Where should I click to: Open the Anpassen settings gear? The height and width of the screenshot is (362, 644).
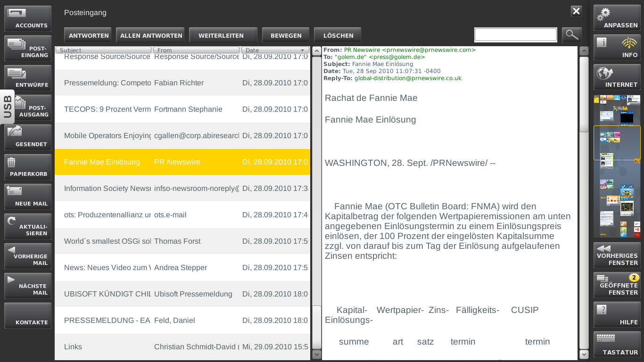(617, 18)
